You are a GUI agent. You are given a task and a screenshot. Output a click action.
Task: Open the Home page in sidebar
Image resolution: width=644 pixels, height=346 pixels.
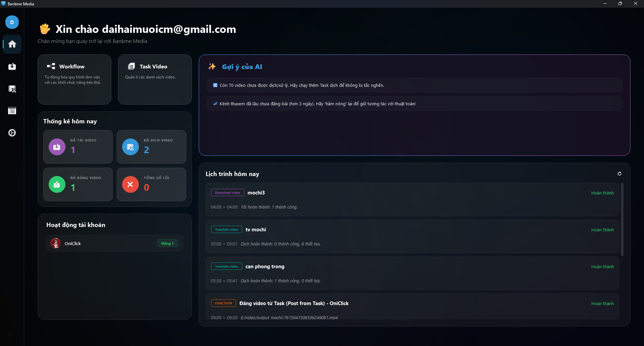12,44
